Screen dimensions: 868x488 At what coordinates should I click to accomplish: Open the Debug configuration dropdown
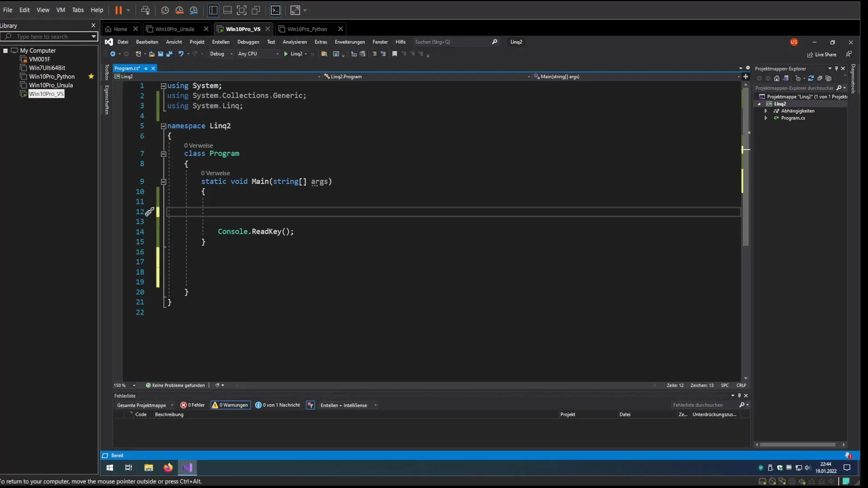point(221,54)
